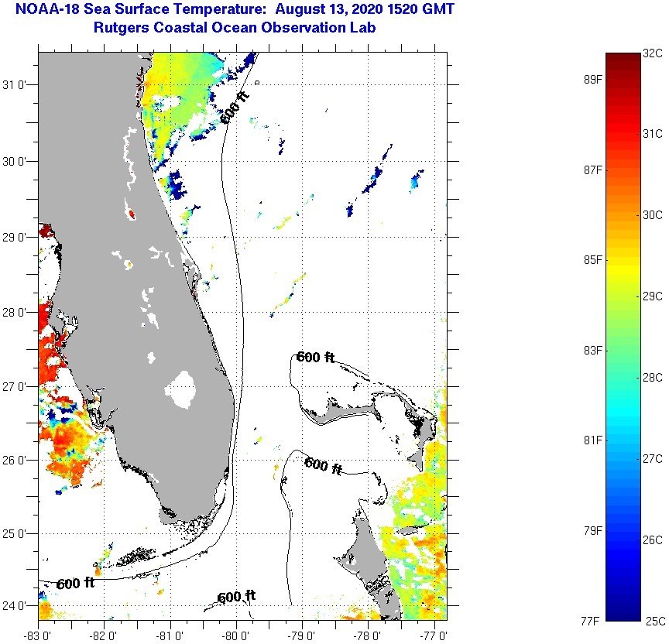The image size is (669, 644).
Task: Select the 77F label at the scale bottom
Action: click(593, 621)
